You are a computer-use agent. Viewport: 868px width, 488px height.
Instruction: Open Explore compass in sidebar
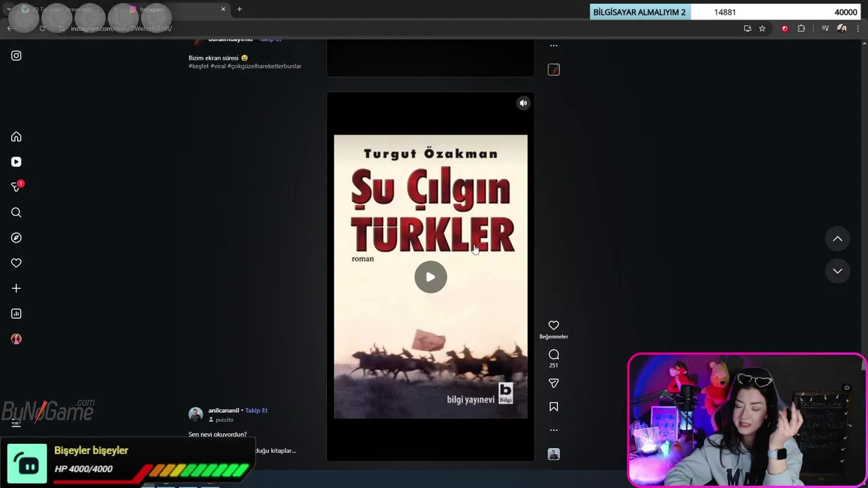pos(16,238)
